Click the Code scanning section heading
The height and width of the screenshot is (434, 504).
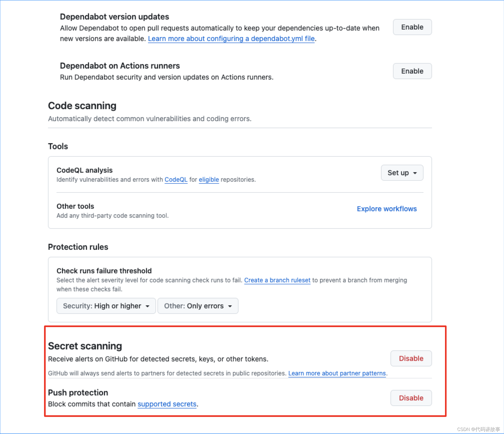tap(82, 106)
